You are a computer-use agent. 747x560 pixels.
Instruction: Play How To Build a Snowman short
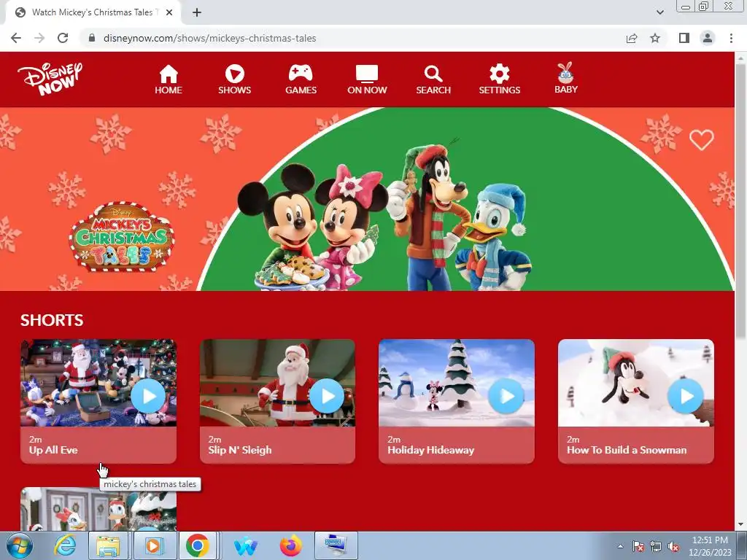(x=685, y=396)
